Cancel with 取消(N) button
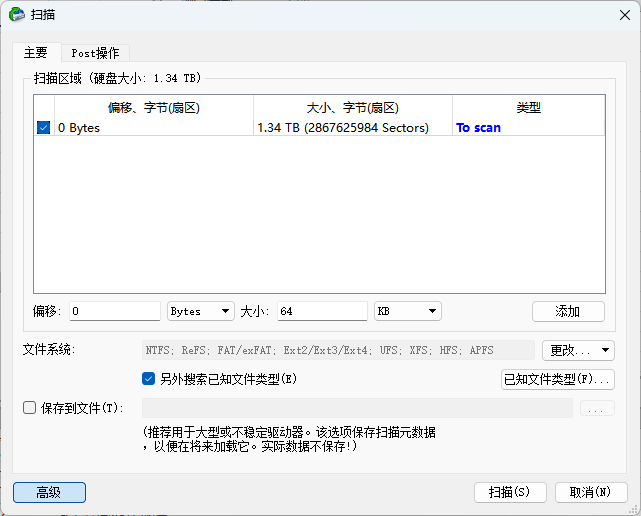Screen dimensions: 641x516 [x=591, y=492]
